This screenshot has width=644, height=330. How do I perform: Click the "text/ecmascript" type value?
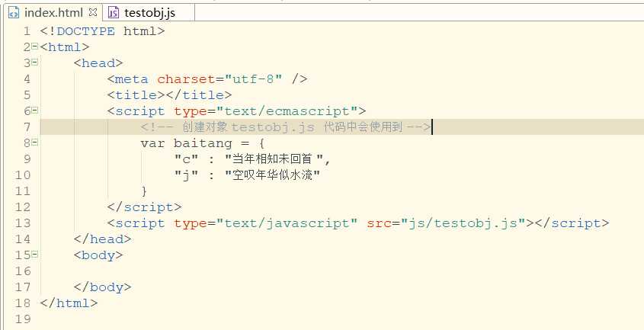click(287, 111)
